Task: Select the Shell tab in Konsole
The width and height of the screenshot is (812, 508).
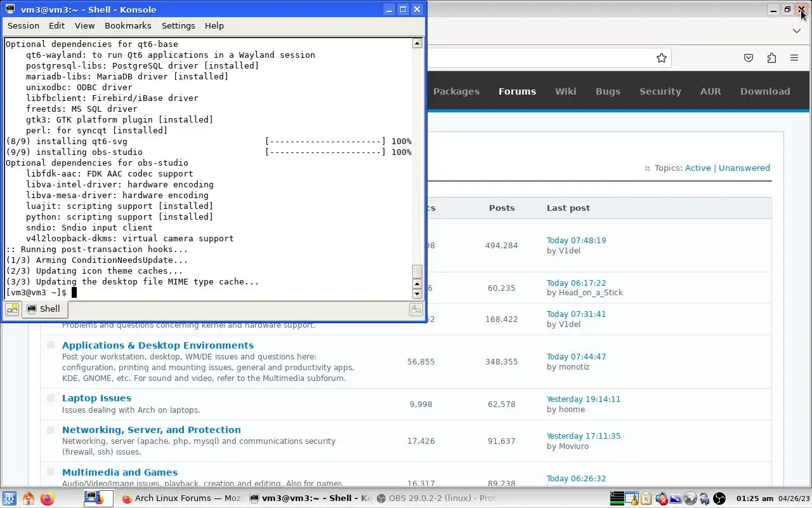Action: click(x=44, y=309)
